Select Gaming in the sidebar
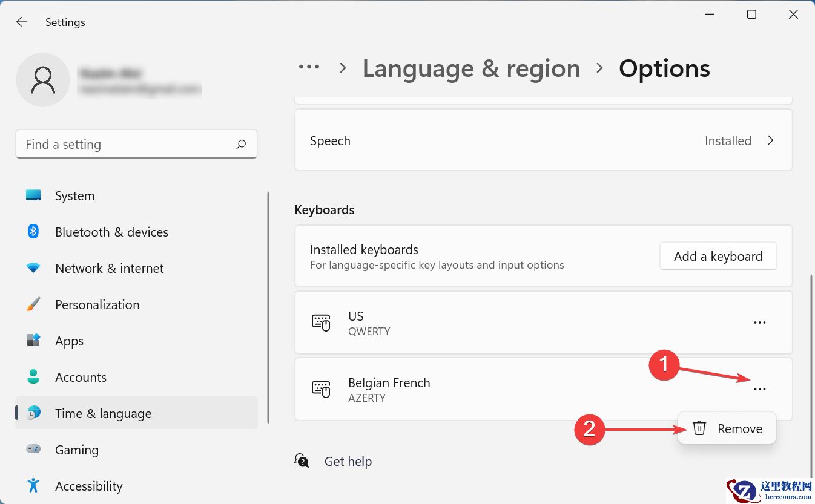 coord(76,450)
